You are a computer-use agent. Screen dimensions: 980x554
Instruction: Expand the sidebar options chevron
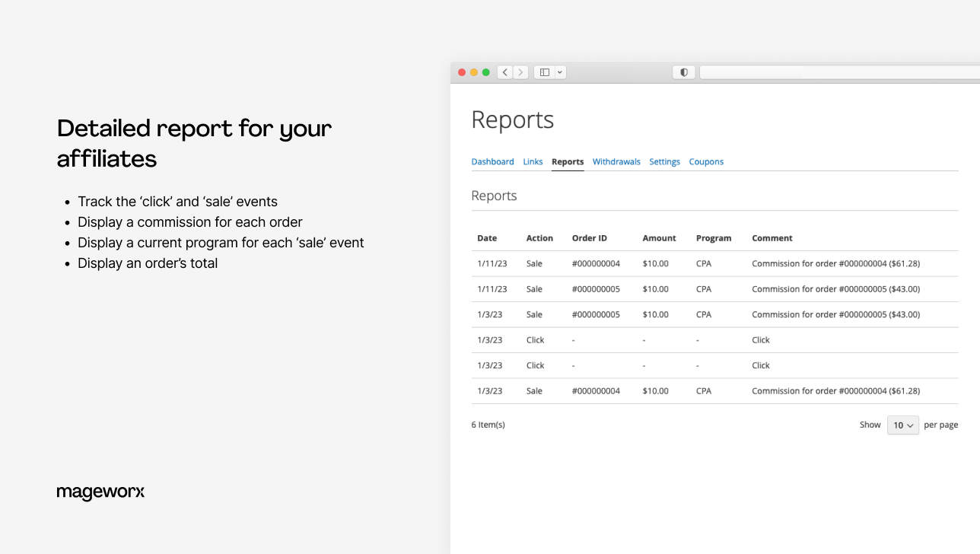pos(560,72)
